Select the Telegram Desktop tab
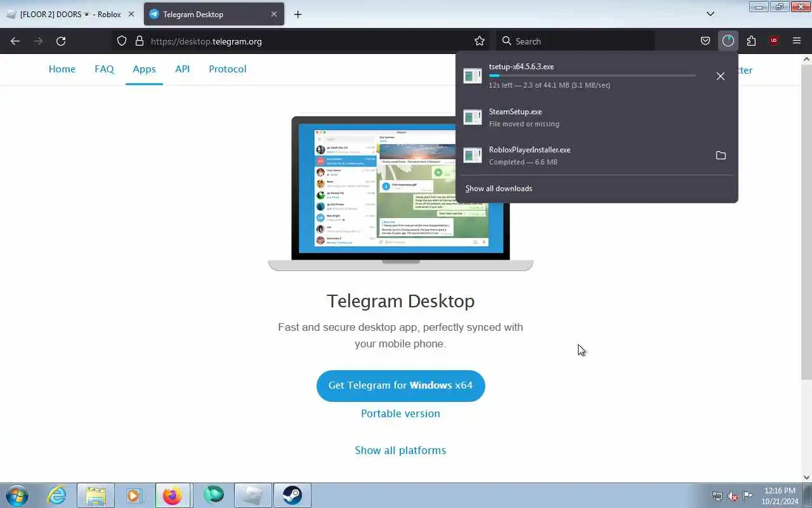 214,14
